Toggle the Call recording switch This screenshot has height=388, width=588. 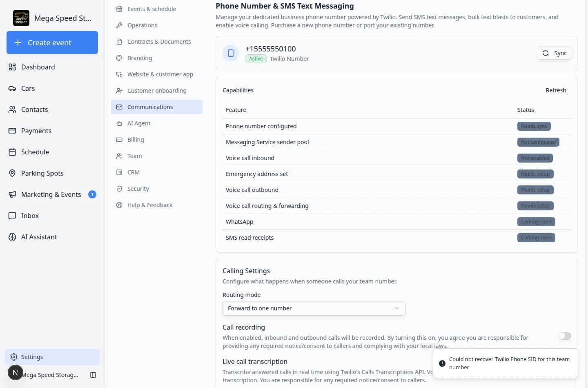pos(565,336)
